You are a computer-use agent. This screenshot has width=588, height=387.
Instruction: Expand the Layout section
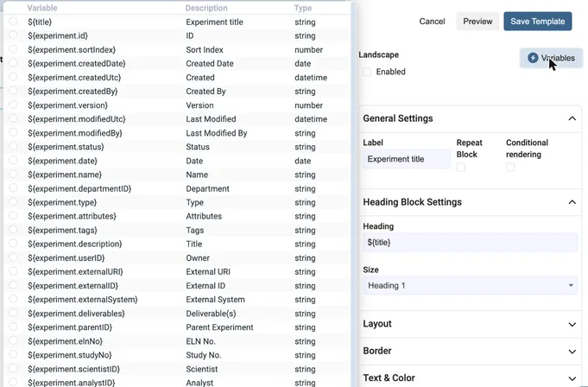click(572, 324)
